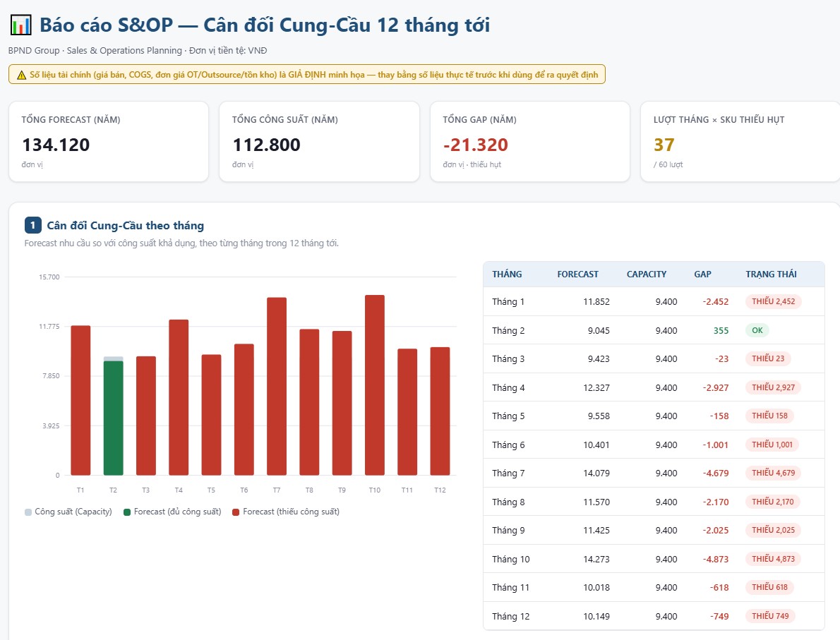
Task: Click the forecast value "14.273"
Action: 596,559
